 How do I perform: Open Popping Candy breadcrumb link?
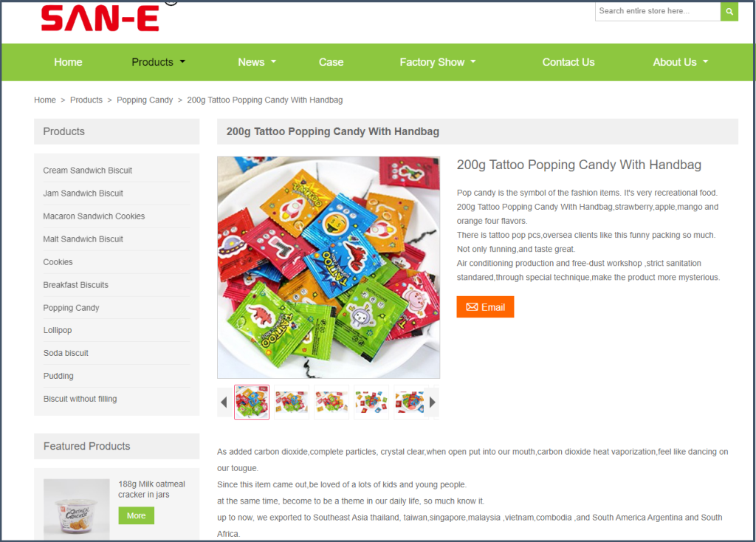(145, 100)
